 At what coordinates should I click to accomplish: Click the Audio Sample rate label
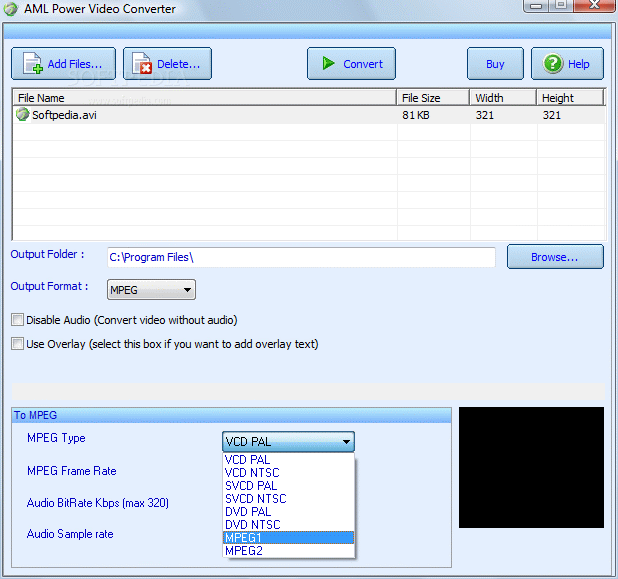click(70, 534)
